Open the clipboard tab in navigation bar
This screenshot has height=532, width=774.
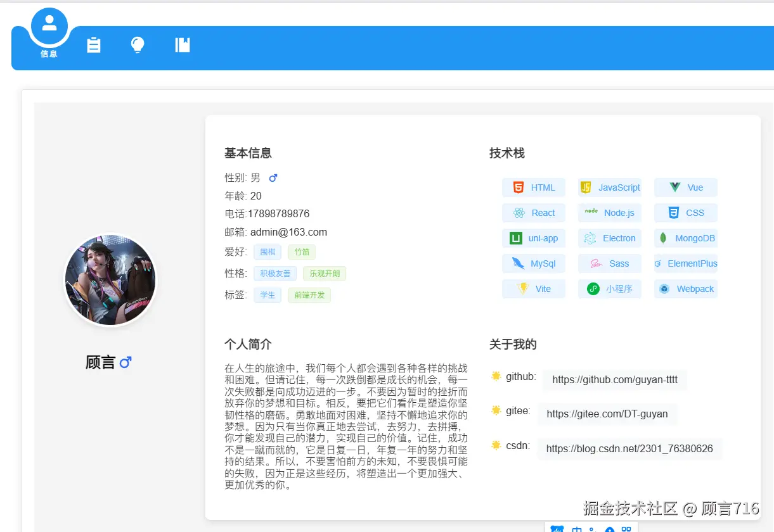[x=94, y=45]
